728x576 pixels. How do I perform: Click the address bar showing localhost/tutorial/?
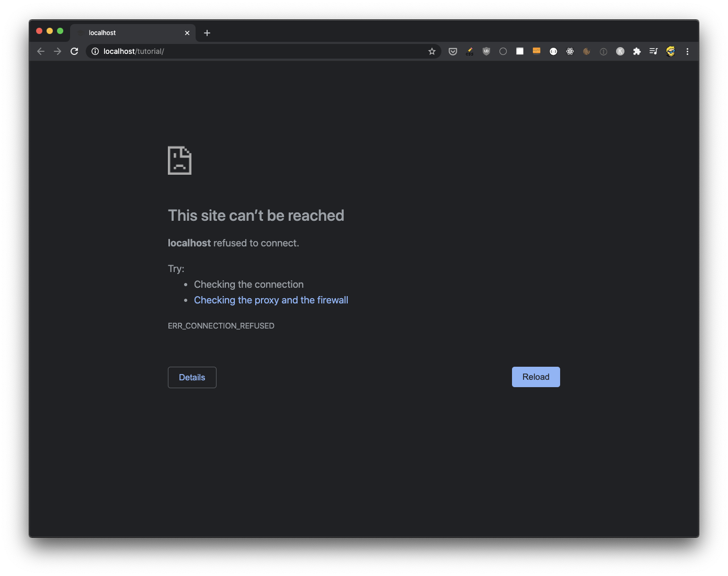[x=261, y=51]
